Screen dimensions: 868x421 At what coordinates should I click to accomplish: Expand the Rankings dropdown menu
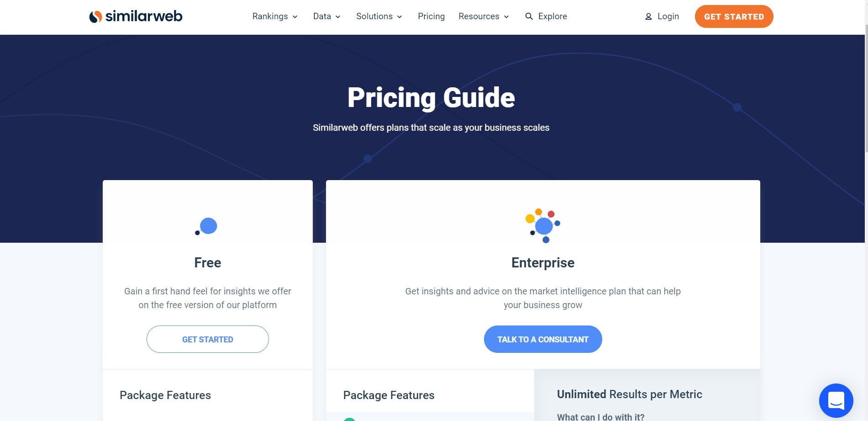[x=275, y=16]
